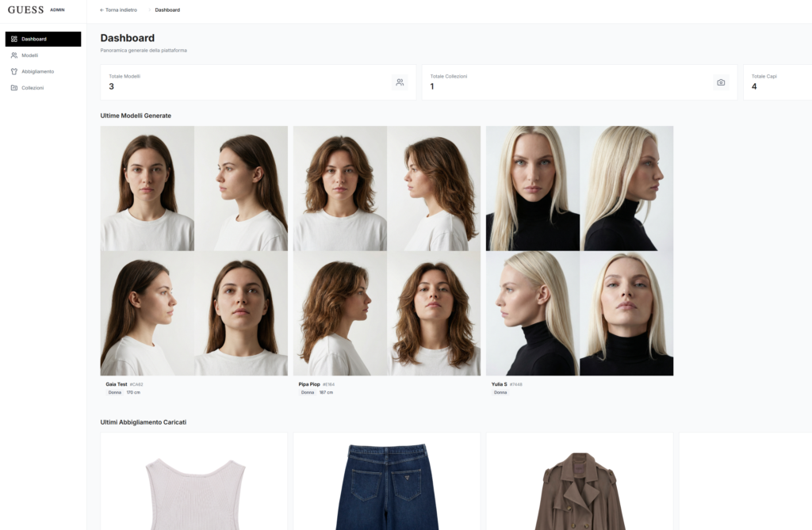Open the Totale Capi stat card

click(777, 82)
